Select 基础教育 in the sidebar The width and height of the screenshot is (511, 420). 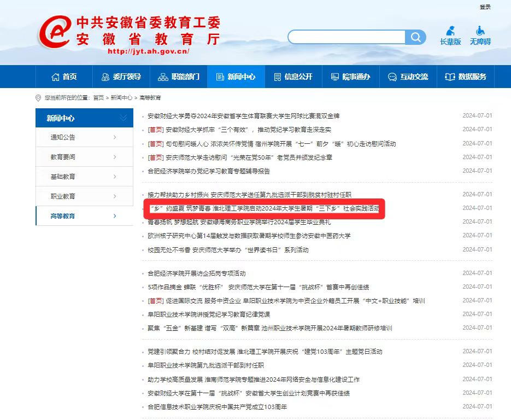(x=63, y=177)
